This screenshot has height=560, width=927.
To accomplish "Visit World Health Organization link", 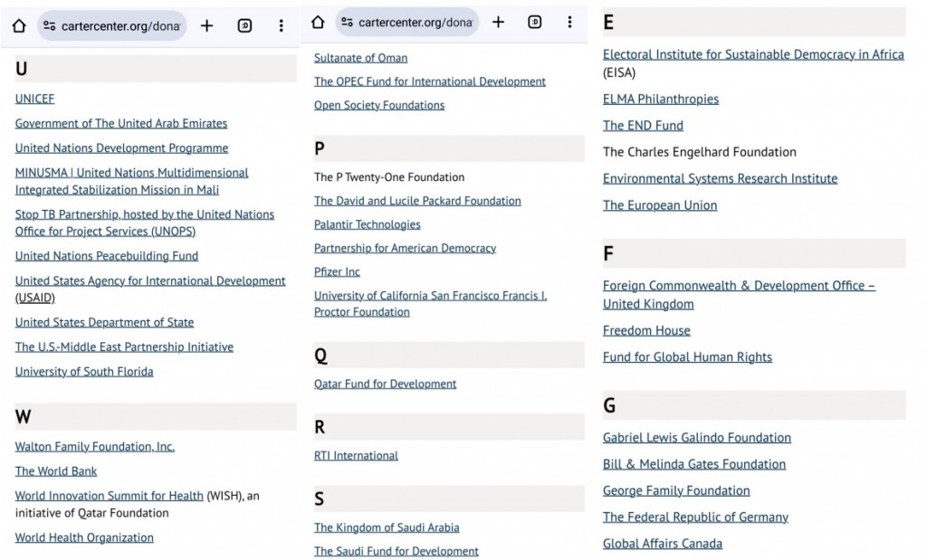I will coord(84,537).
